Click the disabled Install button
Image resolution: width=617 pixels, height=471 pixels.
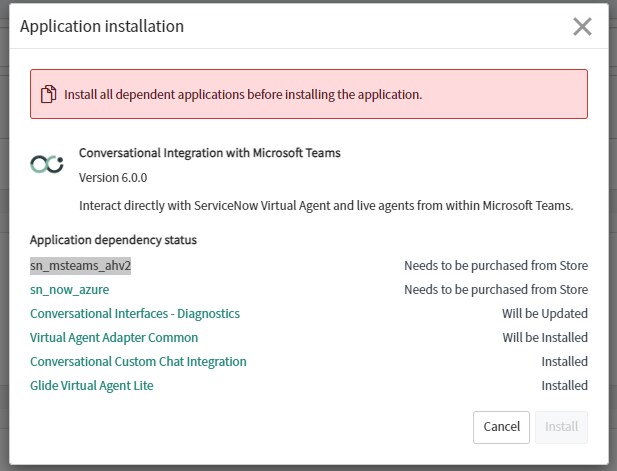click(562, 427)
